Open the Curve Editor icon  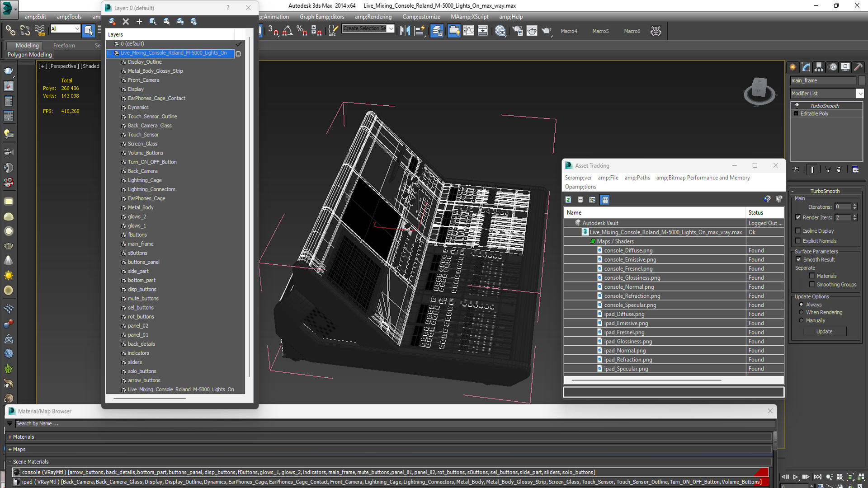[x=469, y=31]
